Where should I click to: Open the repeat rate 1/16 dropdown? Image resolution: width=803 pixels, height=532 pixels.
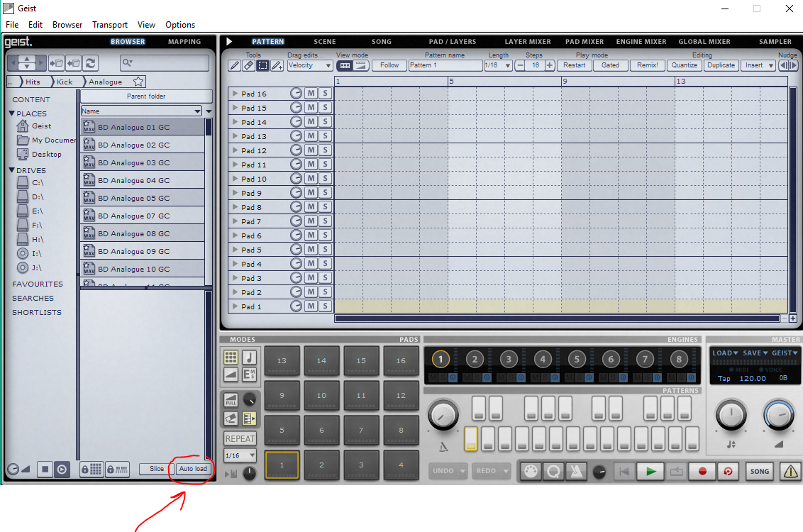click(240, 455)
